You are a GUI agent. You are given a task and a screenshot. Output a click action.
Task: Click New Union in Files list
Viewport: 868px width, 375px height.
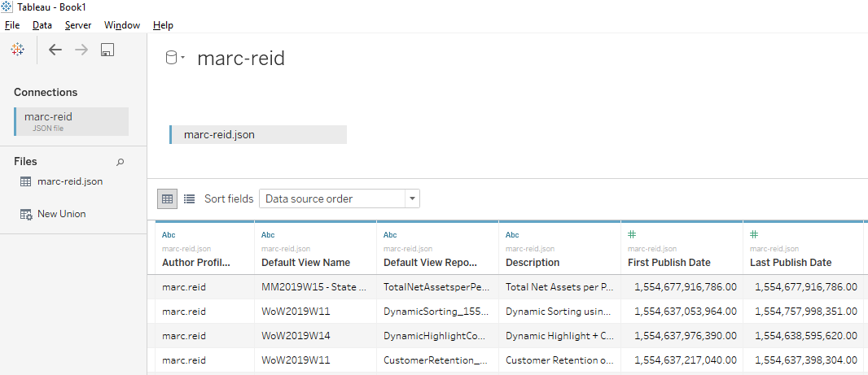point(61,214)
